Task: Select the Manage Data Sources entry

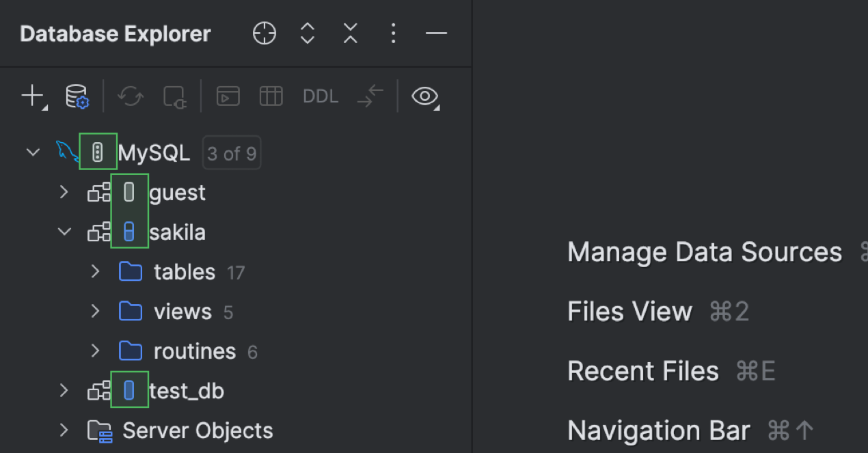Action: pos(704,252)
